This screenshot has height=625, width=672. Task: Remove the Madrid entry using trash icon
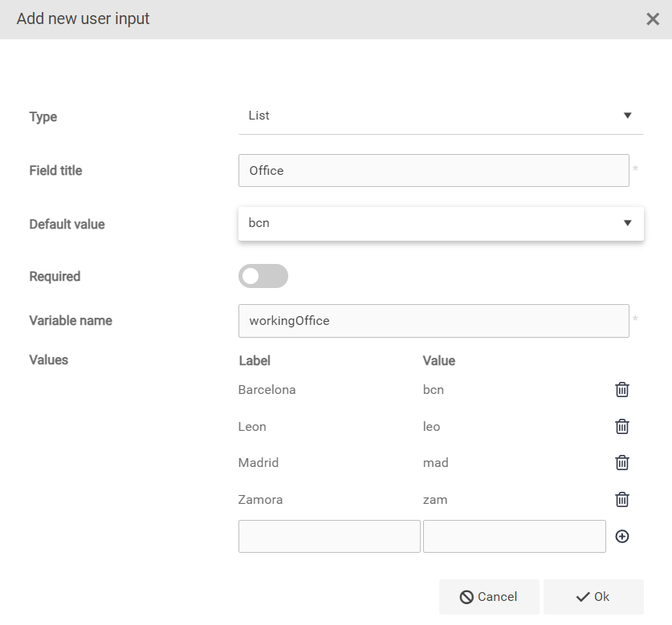coord(621,463)
